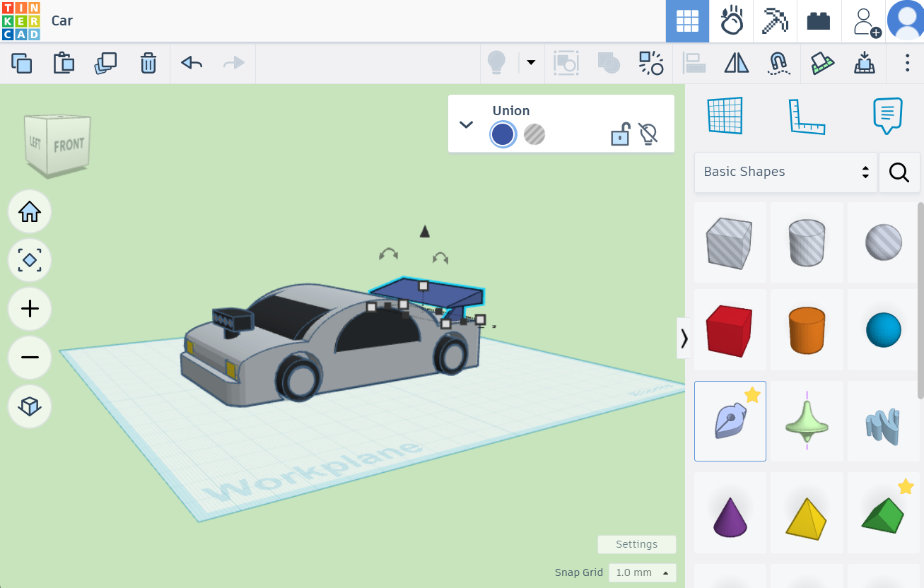Image resolution: width=924 pixels, height=588 pixels.
Task: Click the Tinkercad logo
Action: click(x=21, y=20)
